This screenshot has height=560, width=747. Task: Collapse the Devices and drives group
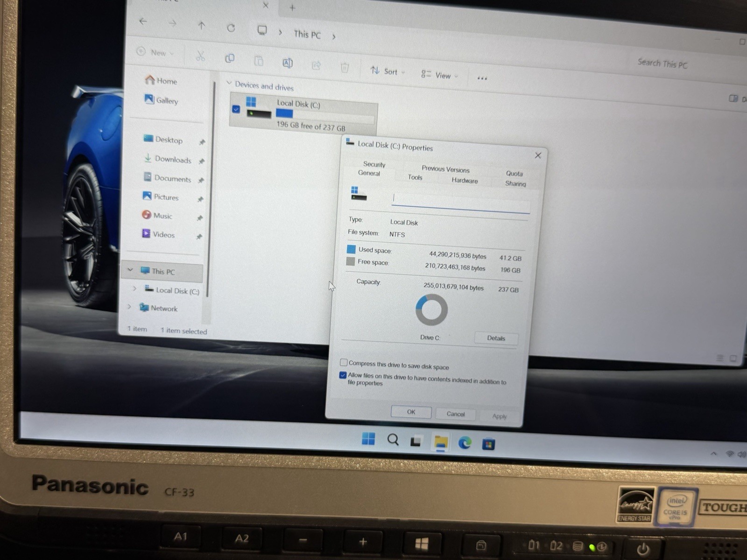229,83
